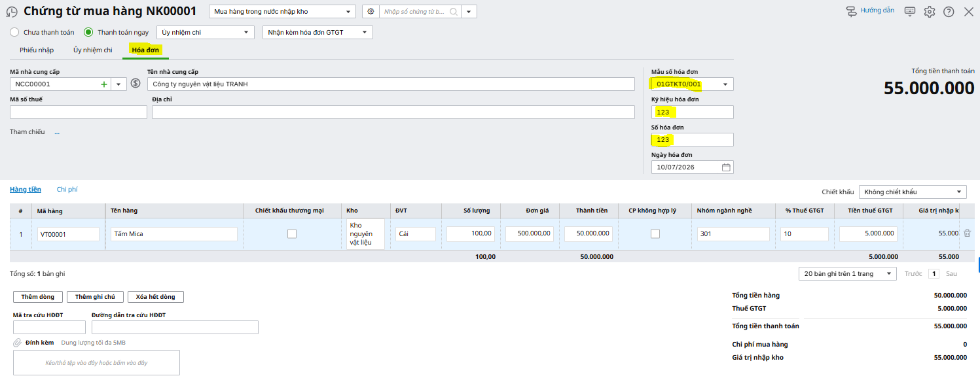The image size is (980, 378).
Task: Click the Xóa hết dòng button
Action: (x=156, y=297)
